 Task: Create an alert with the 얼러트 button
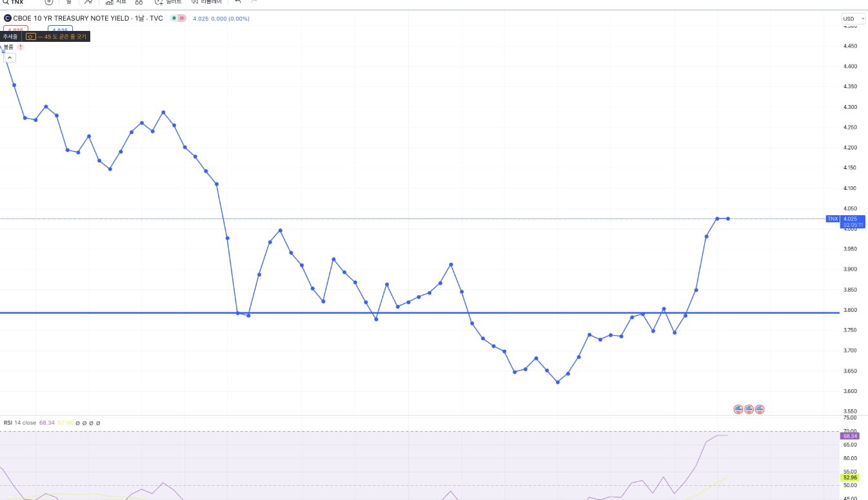168,2
